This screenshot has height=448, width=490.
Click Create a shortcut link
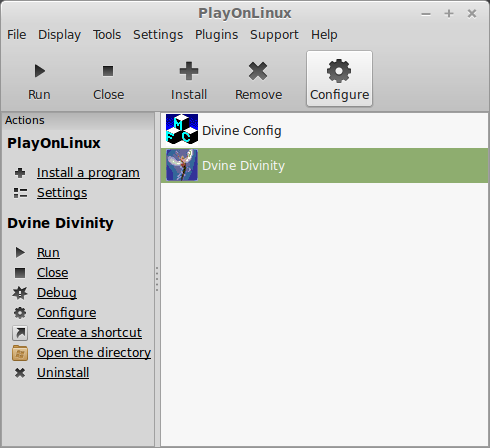(89, 333)
